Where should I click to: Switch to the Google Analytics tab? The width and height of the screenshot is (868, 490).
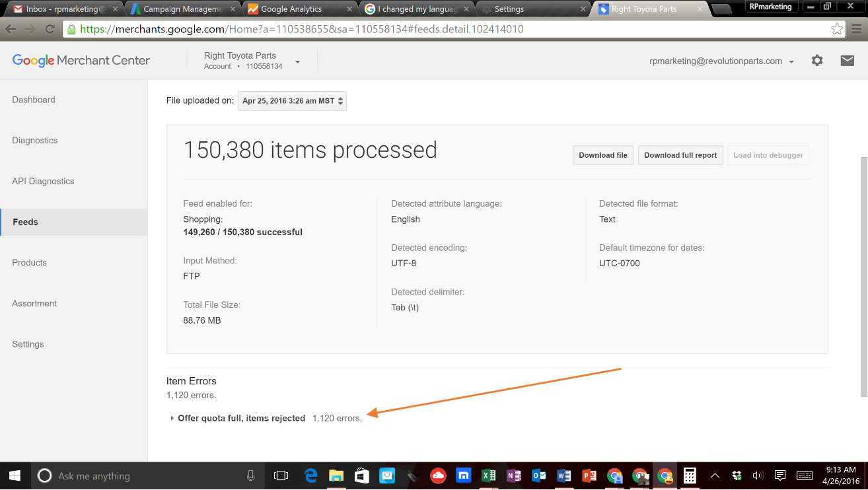[x=299, y=9]
